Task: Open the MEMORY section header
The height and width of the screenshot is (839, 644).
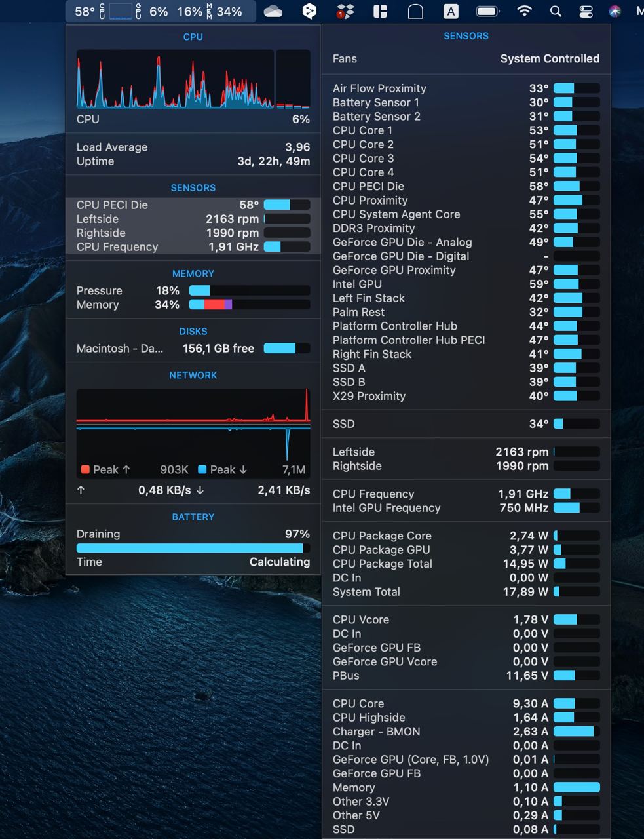Action: (x=193, y=273)
